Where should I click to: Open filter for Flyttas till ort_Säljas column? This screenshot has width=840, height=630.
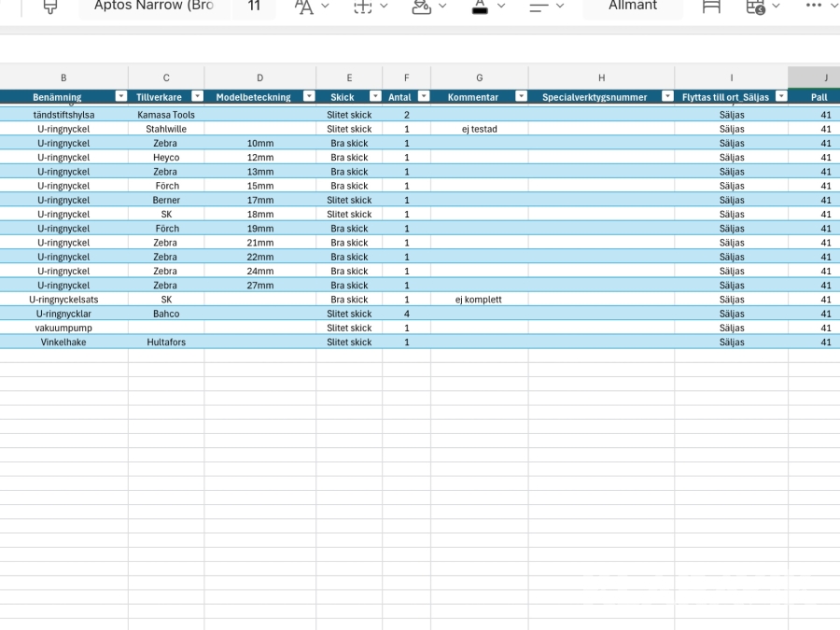coord(780,96)
